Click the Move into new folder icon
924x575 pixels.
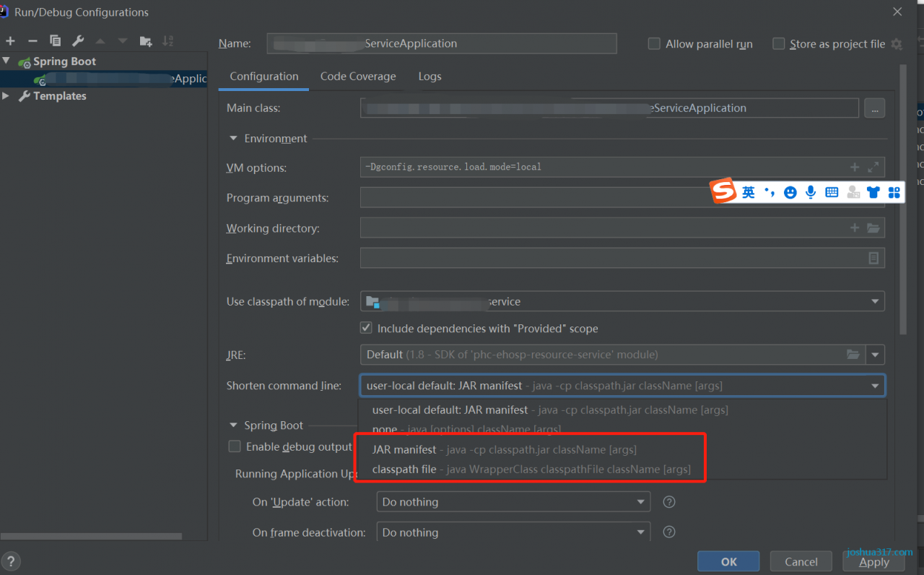(146, 41)
